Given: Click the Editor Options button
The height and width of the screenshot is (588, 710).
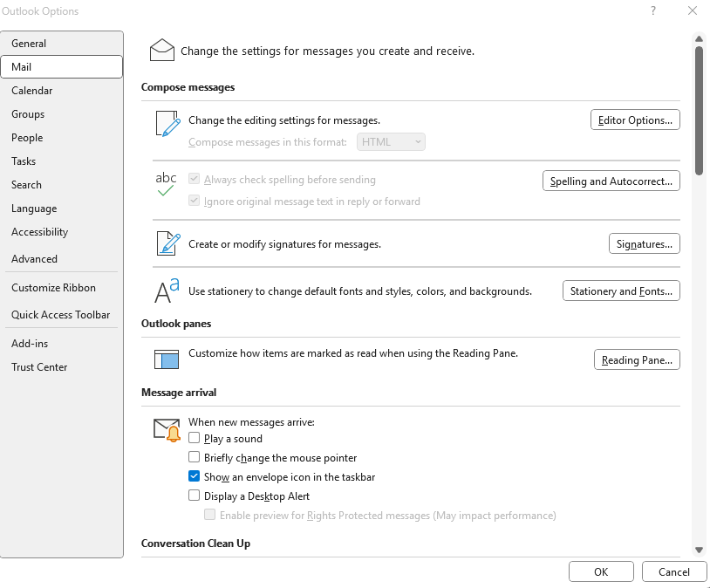Looking at the screenshot, I should tap(635, 120).
